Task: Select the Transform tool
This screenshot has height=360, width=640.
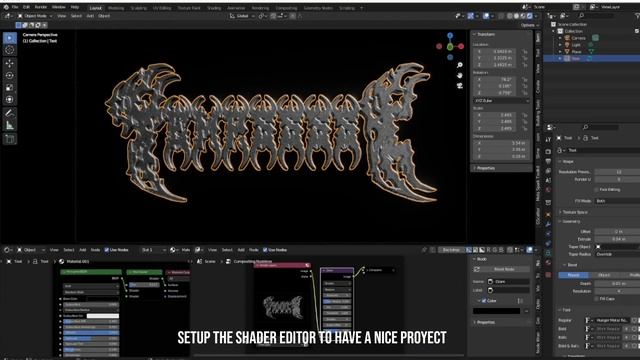Action: click(x=10, y=99)
